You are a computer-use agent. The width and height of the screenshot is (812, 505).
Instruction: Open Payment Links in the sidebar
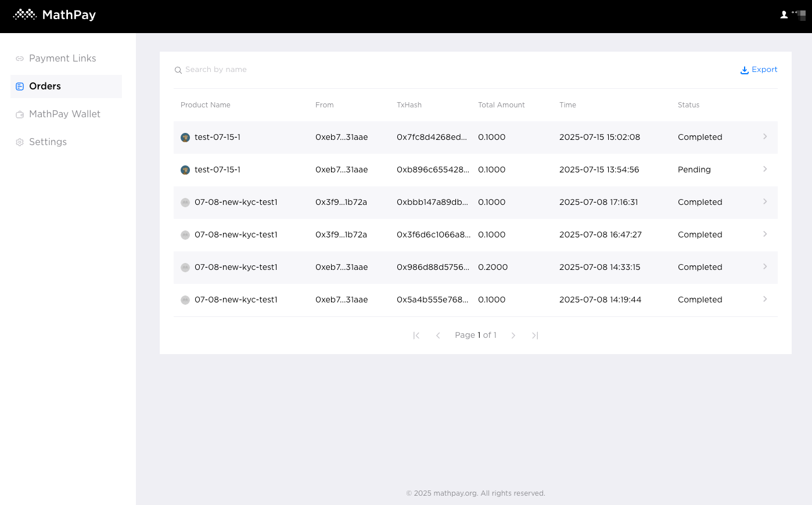(x=62, y=59)
